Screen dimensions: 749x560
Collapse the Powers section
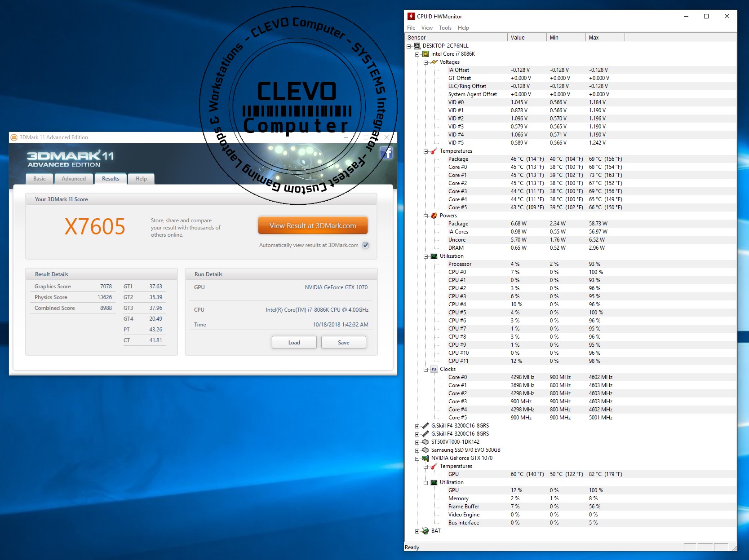(x=425, y=216)
